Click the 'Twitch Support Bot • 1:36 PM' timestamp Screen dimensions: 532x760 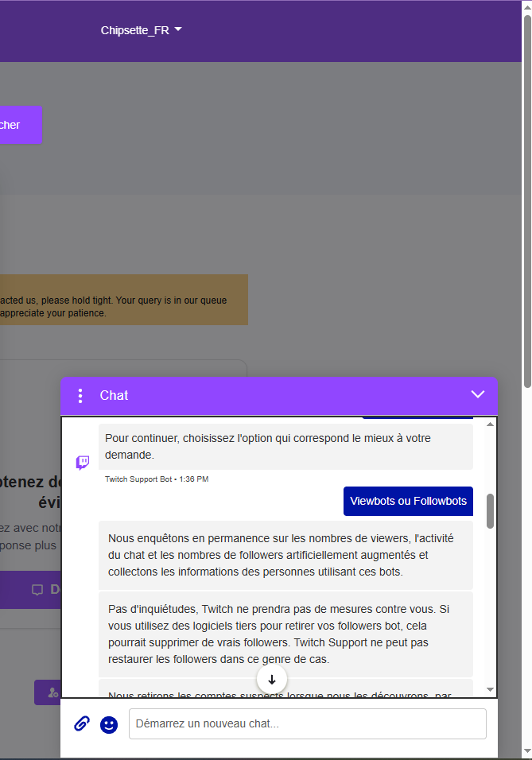click(x=157, y=479)
